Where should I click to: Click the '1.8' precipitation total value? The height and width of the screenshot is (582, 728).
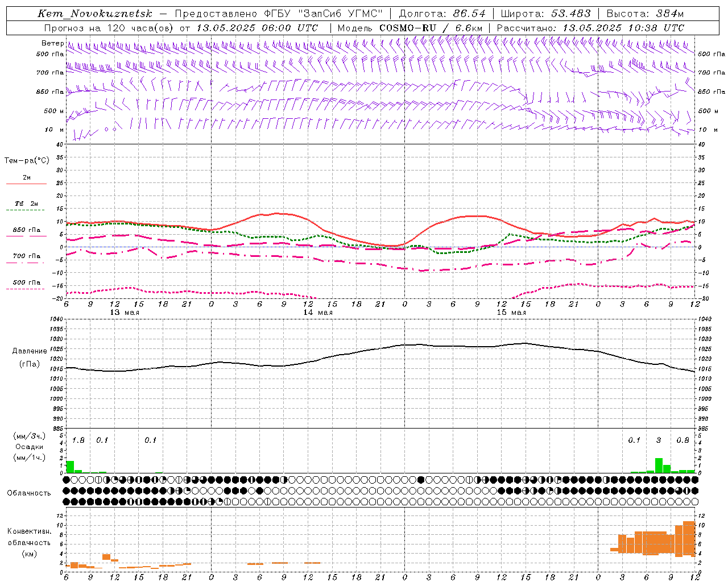click(78, 440)
